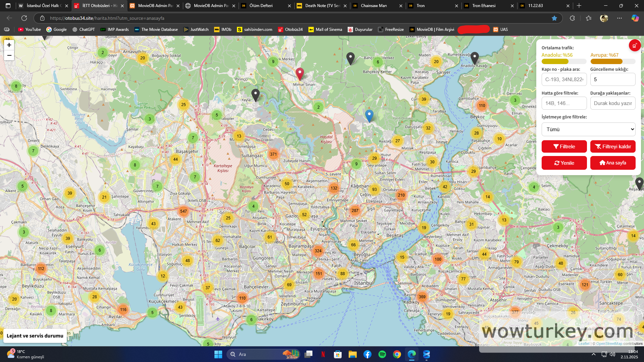Click the favorites star in address bar

[554, 18]
